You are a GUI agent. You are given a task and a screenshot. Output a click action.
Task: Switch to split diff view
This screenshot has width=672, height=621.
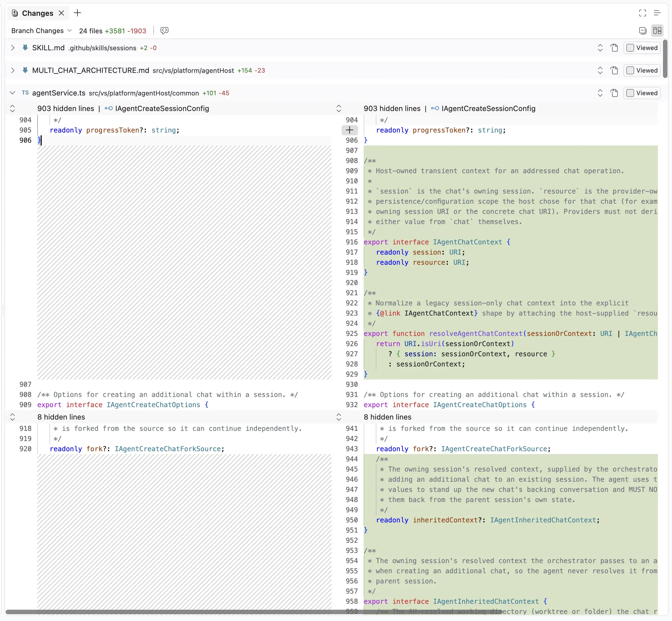[657, 31]
